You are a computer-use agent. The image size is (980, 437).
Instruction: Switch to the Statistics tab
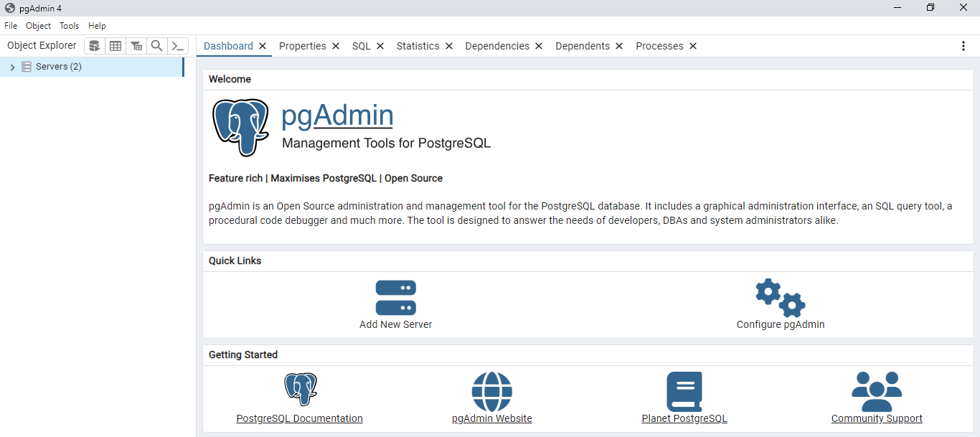click(418, 46)
